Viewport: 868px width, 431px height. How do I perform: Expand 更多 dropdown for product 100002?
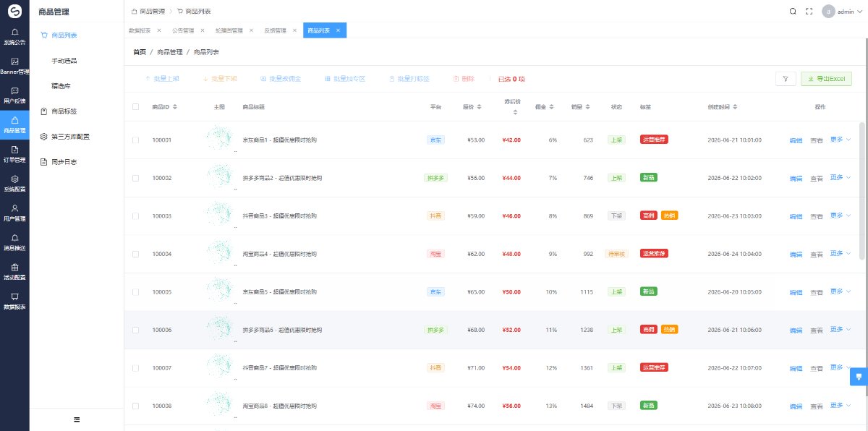click(x=841, y=177)
